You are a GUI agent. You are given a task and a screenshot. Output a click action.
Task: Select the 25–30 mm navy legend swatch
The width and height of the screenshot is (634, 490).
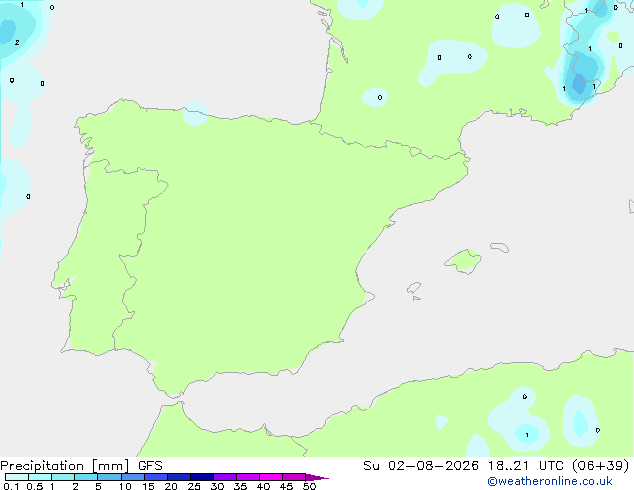[x=202, y=477]
